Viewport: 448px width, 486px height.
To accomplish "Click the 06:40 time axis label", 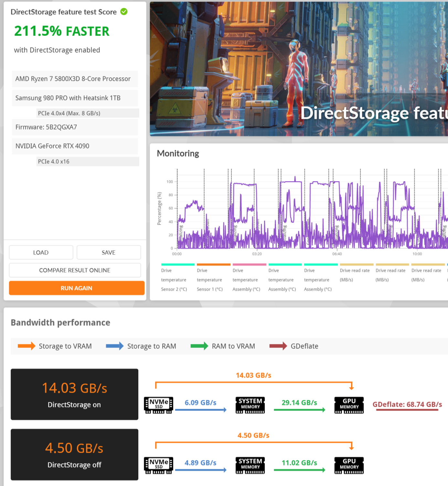I will [x=337, y=254].
